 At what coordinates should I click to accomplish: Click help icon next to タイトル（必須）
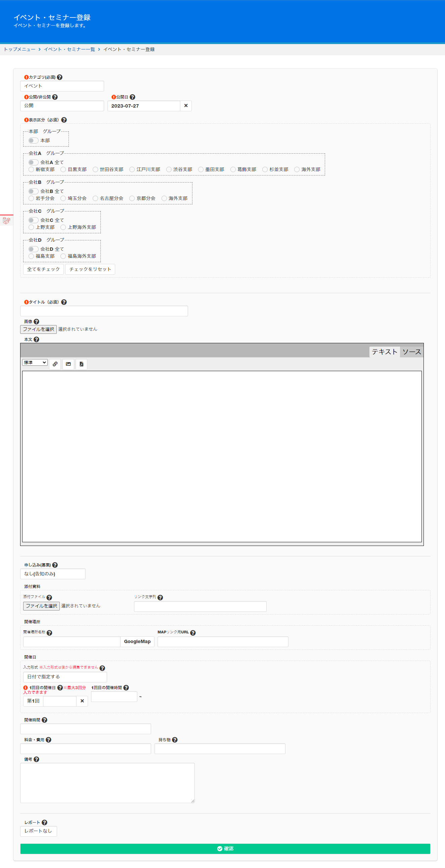point(64,302)
